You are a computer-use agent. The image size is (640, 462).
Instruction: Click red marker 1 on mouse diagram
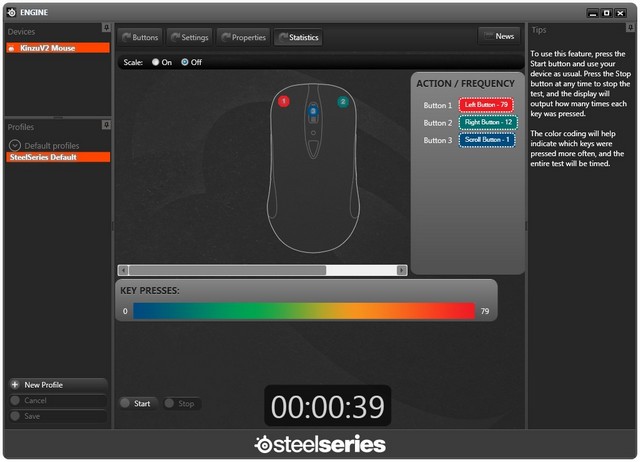(x=284, y=101)
